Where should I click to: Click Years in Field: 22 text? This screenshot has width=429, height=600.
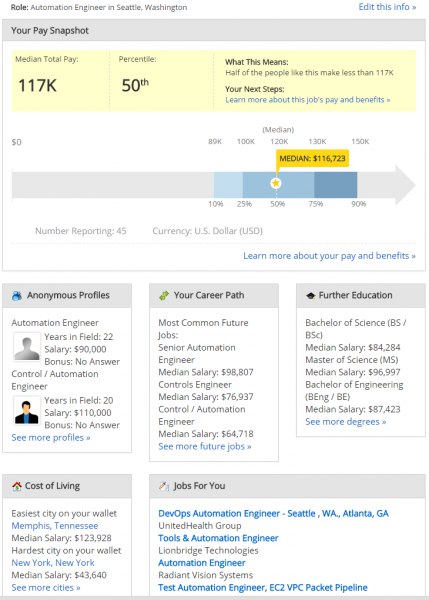78,337
